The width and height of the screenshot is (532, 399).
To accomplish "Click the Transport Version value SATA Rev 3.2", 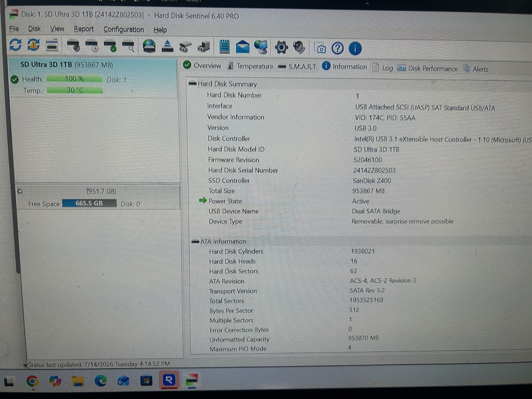I will (x=367, y=290).
